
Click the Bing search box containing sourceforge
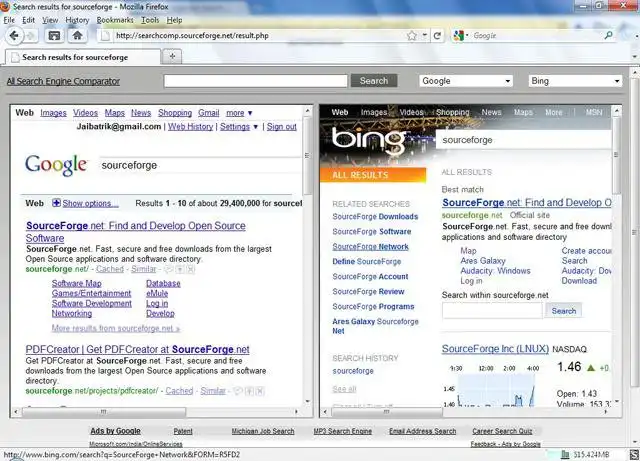coord(524,140)
